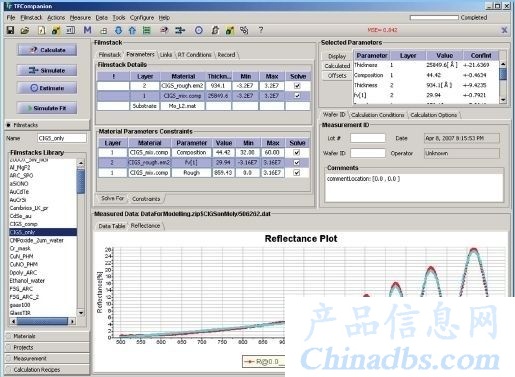Uncheck Solve for layer 2 CIGS_rough thickness
The height and width of the screenshot is (377, 515).
click(297, 86)
